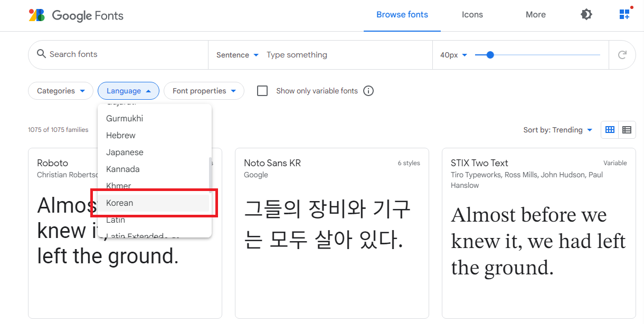644x324 pixels.
Task: Open the Roboto font card
Action: point(125,233)
